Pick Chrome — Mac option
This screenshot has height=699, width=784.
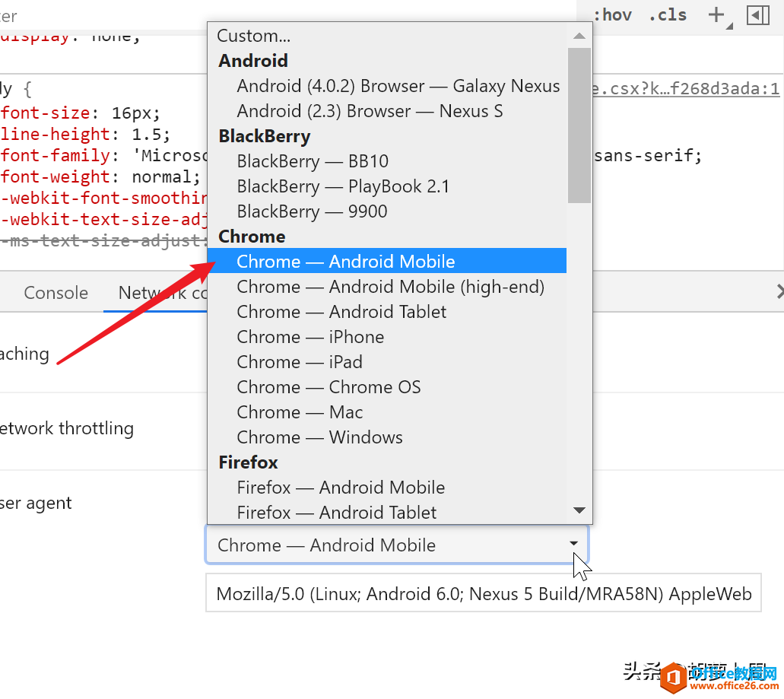tap(386, 412)
